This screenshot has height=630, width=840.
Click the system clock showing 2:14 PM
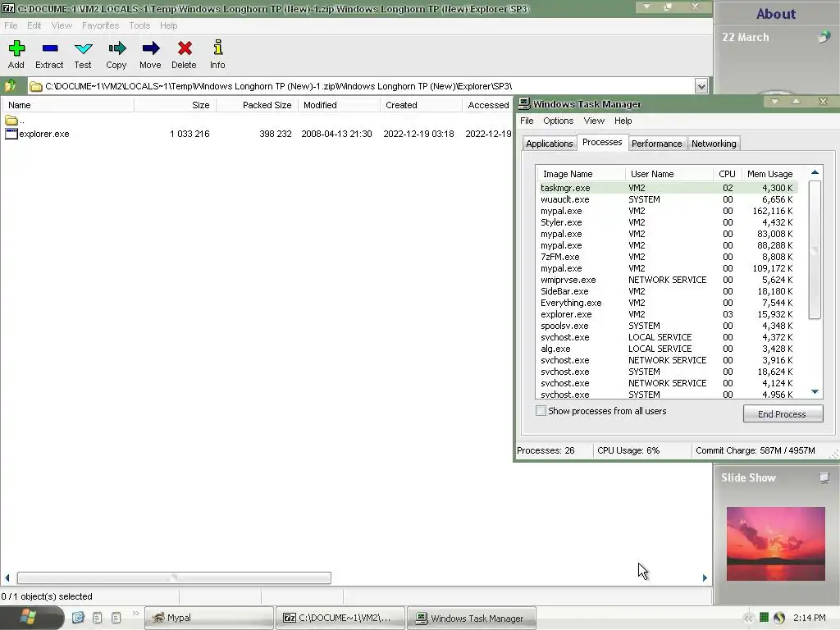pos(809,618)
